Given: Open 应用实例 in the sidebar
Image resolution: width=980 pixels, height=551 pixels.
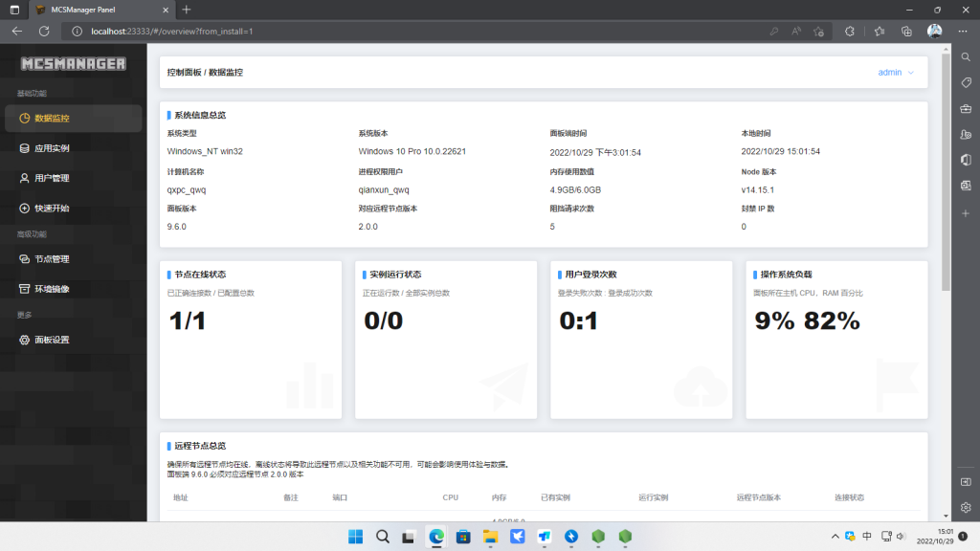Looking at the screenshot, I should (x=73, y=148).
